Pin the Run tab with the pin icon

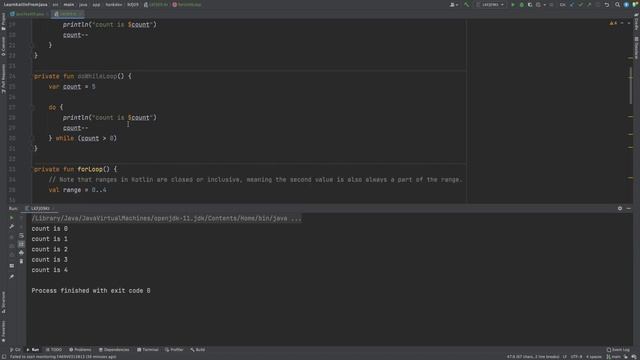pos(11,276)
